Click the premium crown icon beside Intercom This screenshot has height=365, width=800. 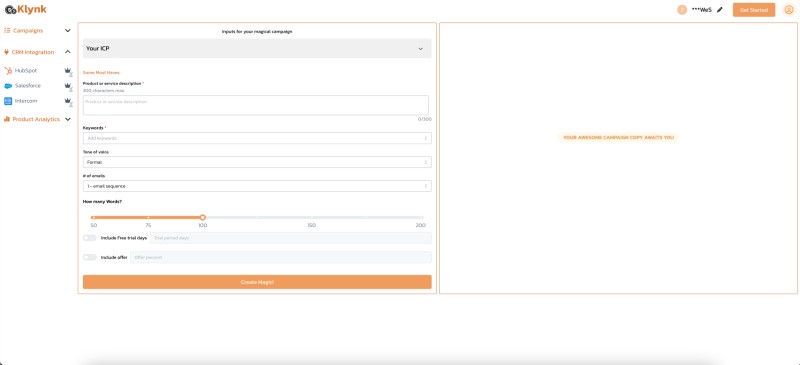[x=68, y=102]
